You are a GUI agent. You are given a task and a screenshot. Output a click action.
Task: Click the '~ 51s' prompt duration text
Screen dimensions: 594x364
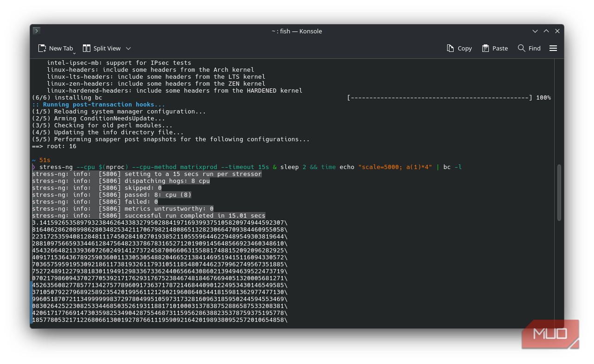point(41,160)
